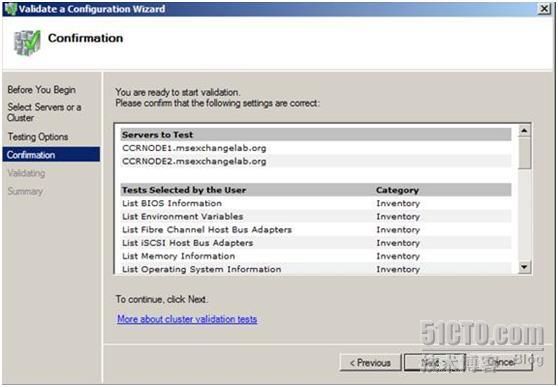Select List Memory Information row
Screen dimensions: 558x387
point(316,256)
